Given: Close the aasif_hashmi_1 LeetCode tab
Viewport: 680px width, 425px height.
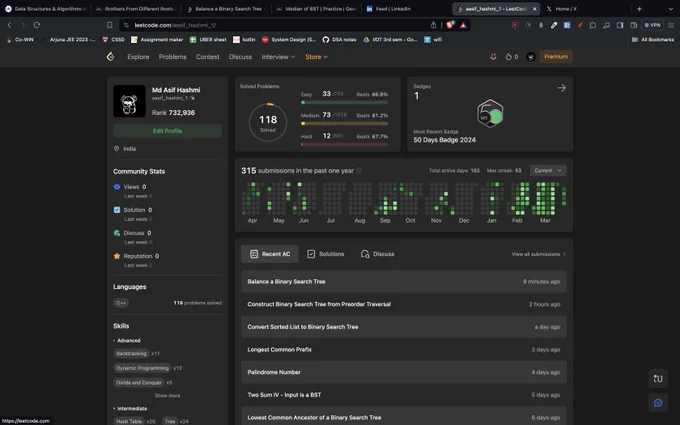Looking at the screenshot, I should coord(534,9).
